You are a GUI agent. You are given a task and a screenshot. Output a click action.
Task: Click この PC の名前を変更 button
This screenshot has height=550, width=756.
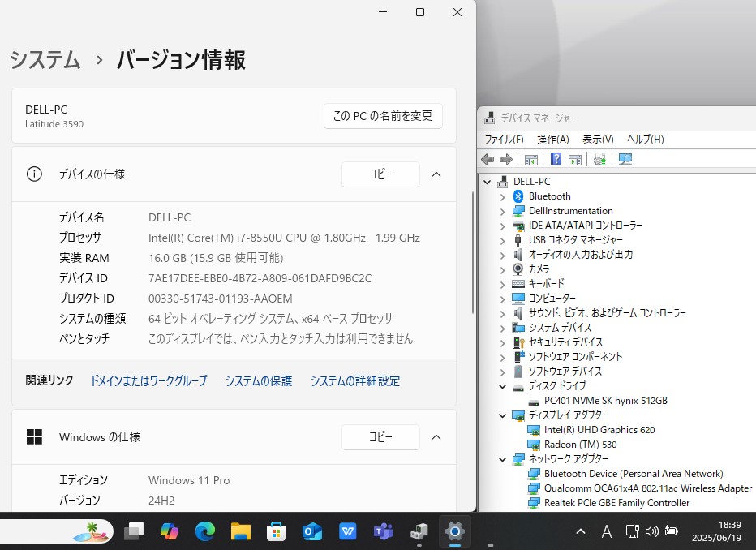[x=383, y=116]
